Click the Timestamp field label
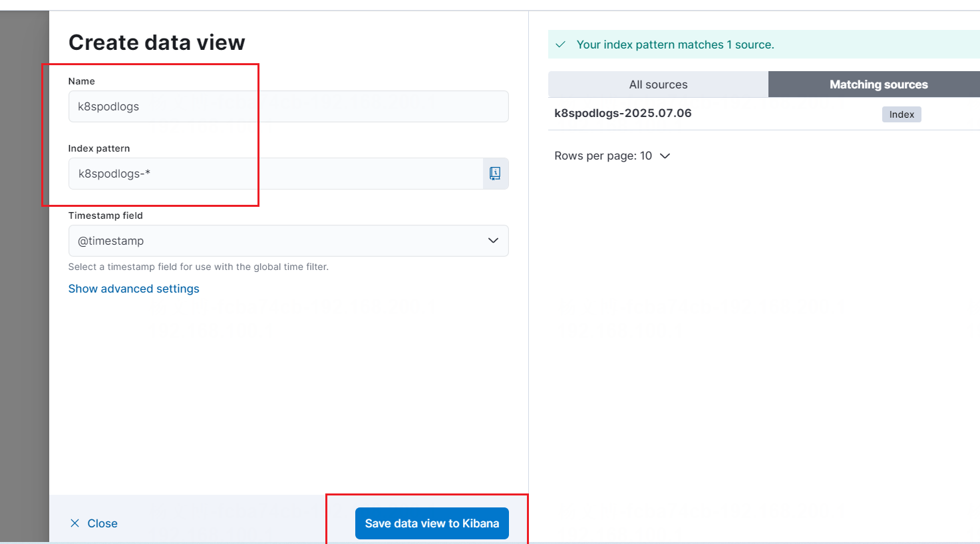Viewport: 980px width, 544px height. 105,215
